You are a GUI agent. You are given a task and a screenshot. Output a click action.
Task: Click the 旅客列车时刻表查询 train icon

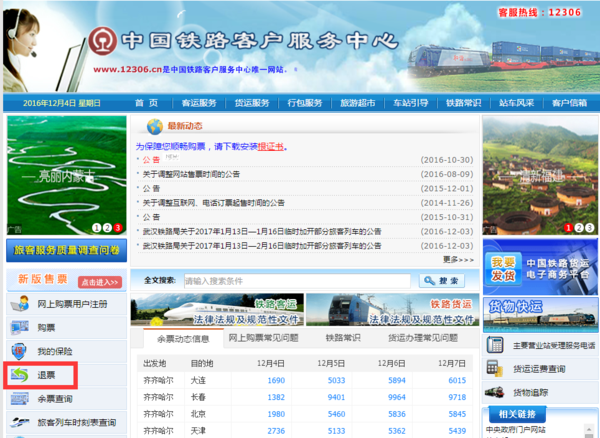click(20, 422)
